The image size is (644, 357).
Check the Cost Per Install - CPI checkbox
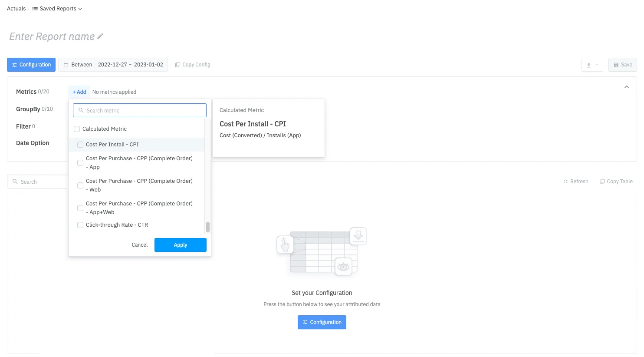point(80,145)
